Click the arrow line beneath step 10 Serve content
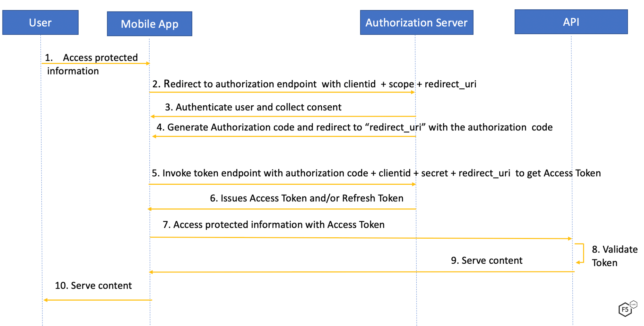The width and height of the screenshot is (644, 326). point(98,300)
